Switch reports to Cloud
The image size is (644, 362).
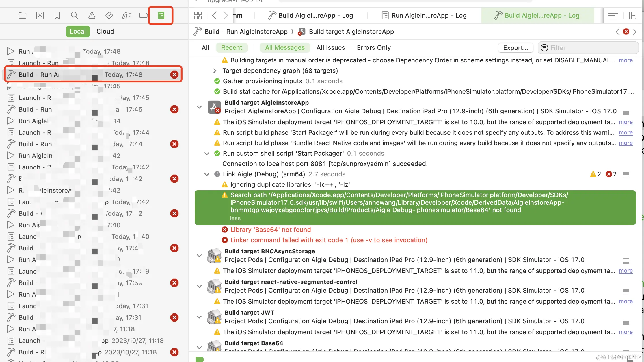tap(105, 32)
